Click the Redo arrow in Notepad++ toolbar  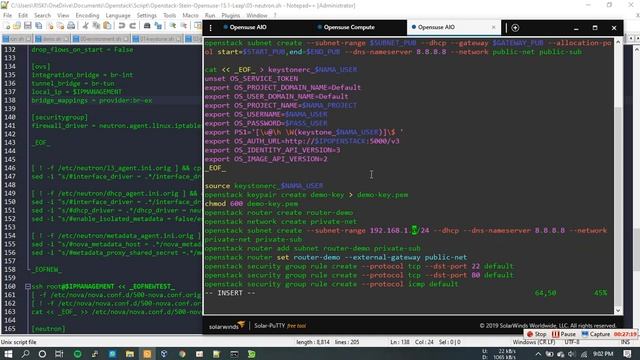pyautogui.click(x=132, y=26)
